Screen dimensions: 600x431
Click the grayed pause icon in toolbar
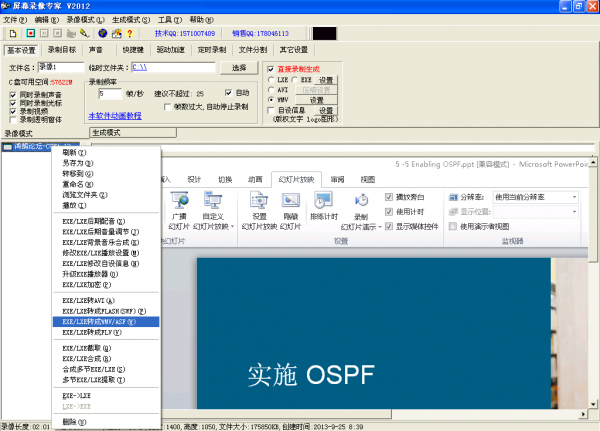coord(44,33)
